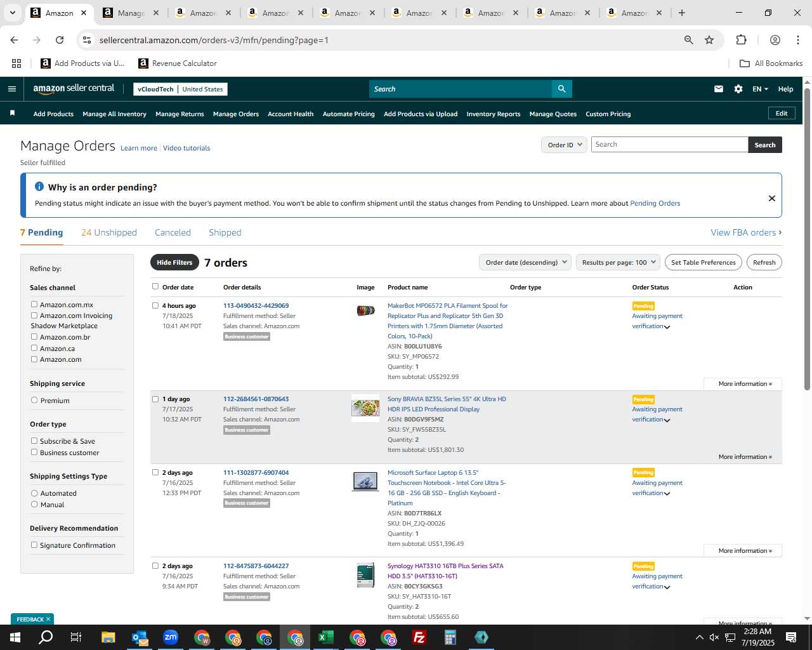
Task: Select the Premium shipping service radio
Action: (x=34, y=400)
